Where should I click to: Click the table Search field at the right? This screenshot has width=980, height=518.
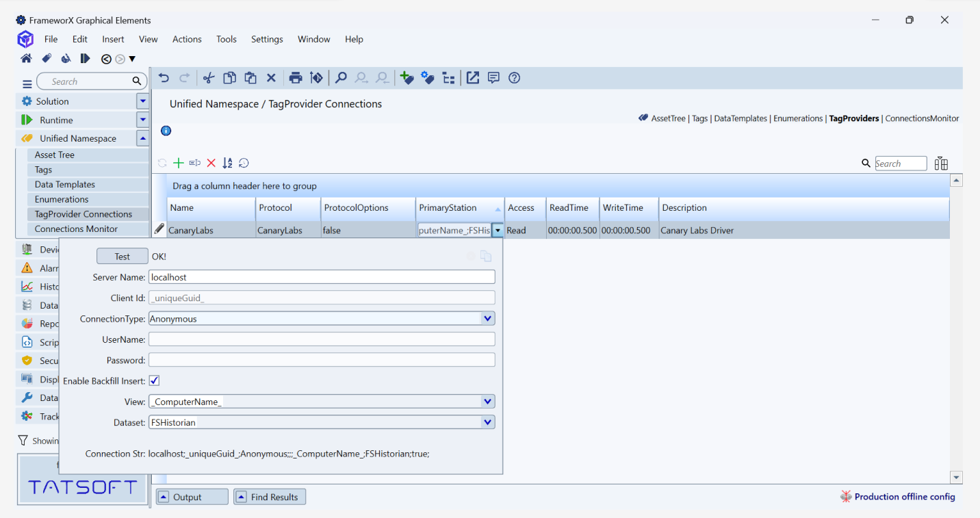(x=901, y=164)
